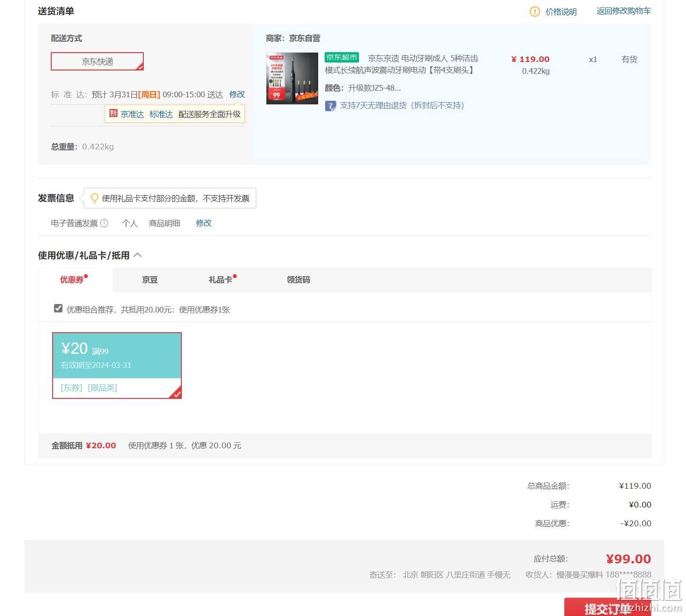Toggle the ¥20 满99 coupon card
The height and width of the screenshot is (616, 686).
pyautogui.click(x=117, y=366)
